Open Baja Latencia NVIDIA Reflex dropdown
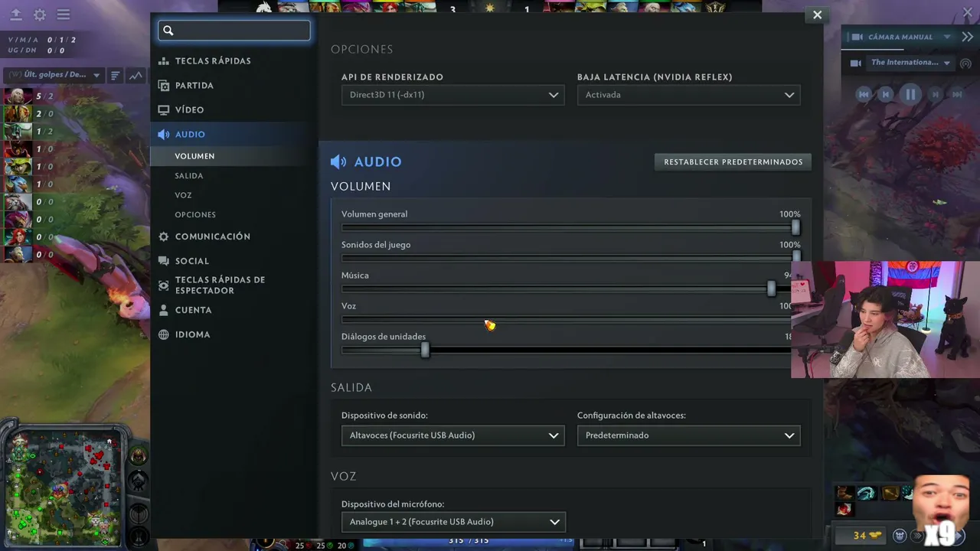The width and height of the screenshot is (980, 551). click(688, 95)
